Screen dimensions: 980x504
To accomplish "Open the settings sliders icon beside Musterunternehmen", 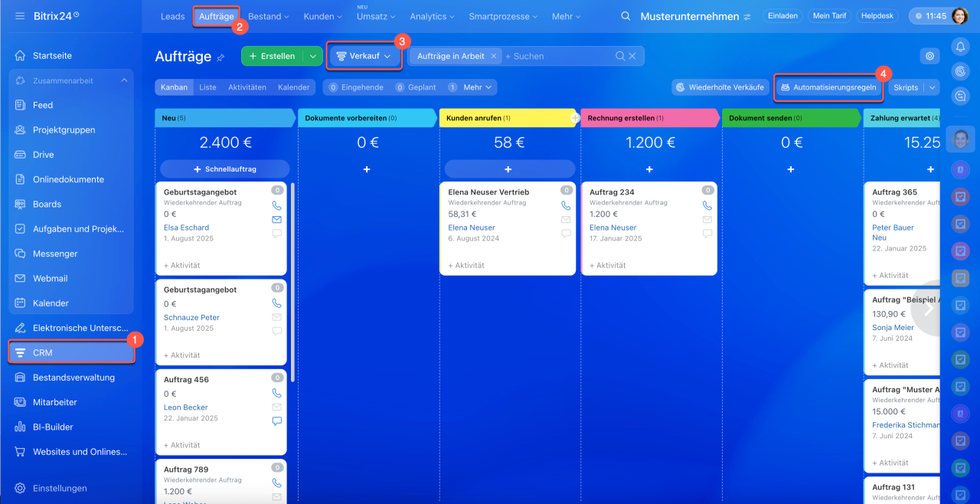I will (746, 16).
